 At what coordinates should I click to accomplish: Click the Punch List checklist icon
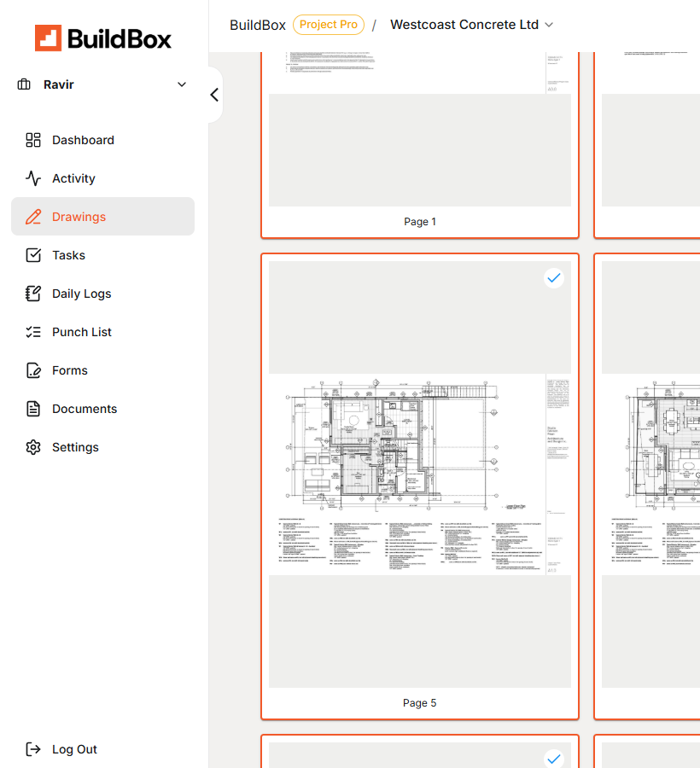pos(33,332)
